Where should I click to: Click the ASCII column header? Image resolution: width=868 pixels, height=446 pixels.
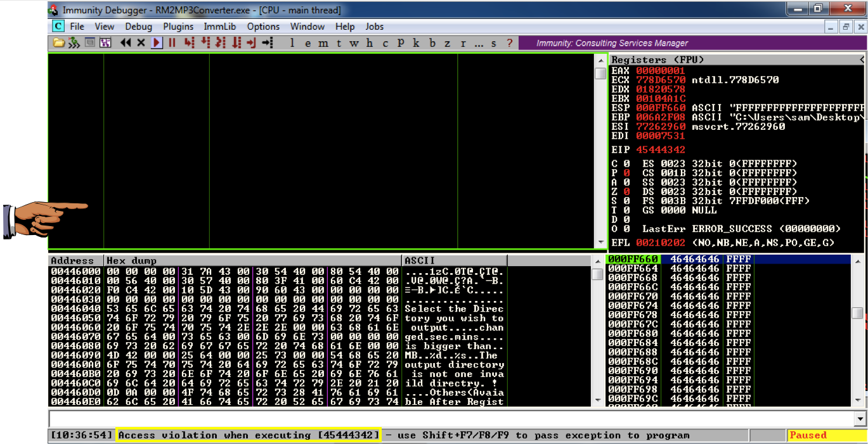tap(455, 261)
